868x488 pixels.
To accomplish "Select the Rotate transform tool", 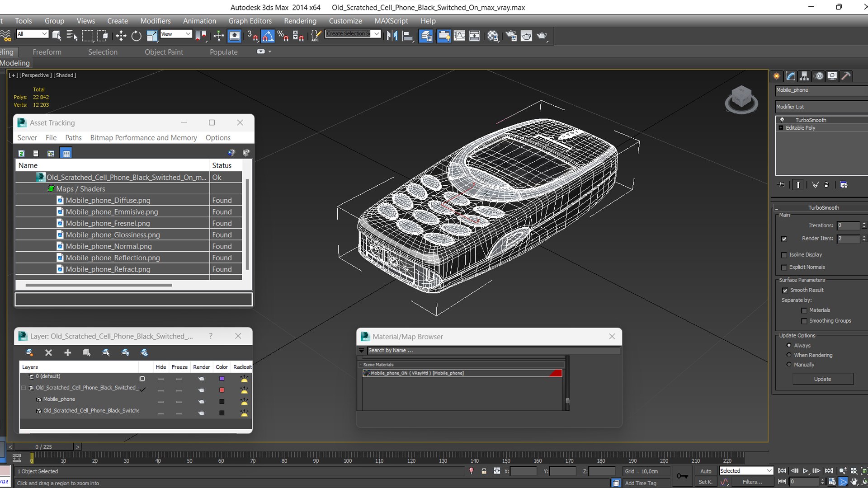I will click(136, 36).
